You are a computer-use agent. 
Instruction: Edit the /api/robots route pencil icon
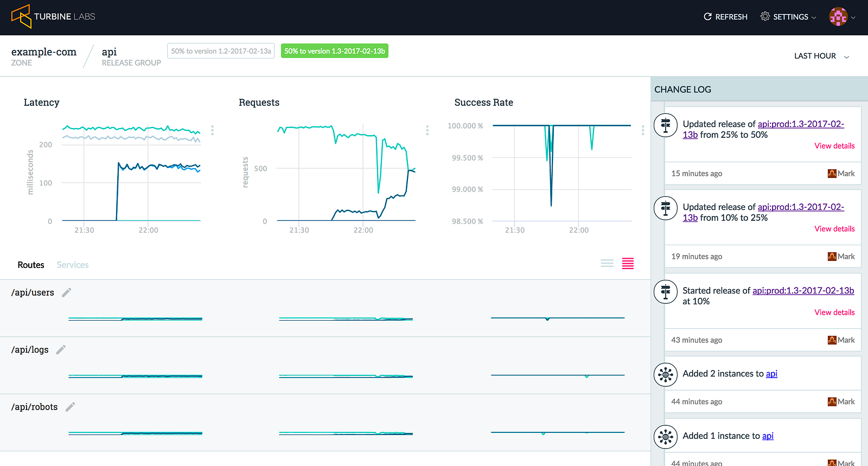(70, 407)
